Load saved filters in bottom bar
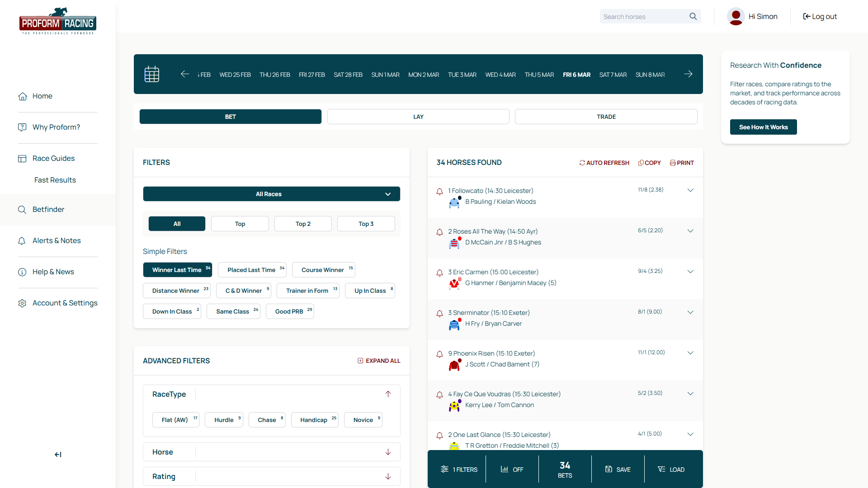This screenshot has width=868, height=488. [x=671, y=469]
